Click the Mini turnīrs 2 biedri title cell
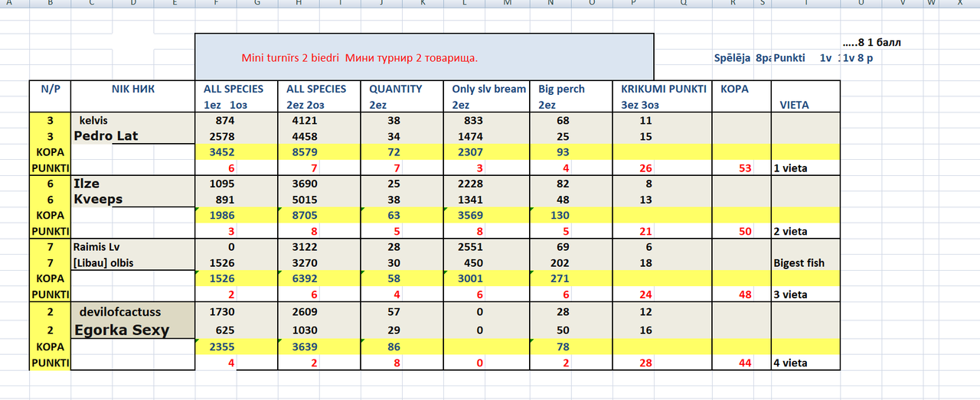 click(425, 57)
